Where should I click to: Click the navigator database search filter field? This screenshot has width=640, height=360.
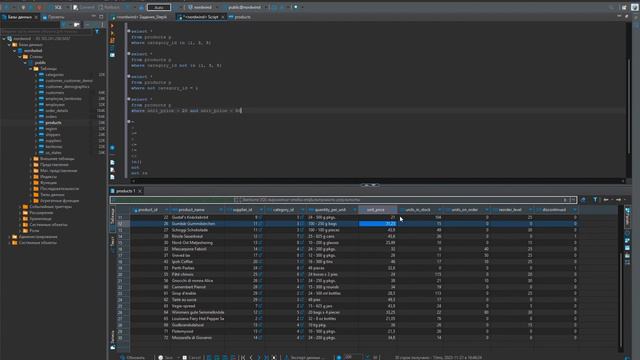46,31
